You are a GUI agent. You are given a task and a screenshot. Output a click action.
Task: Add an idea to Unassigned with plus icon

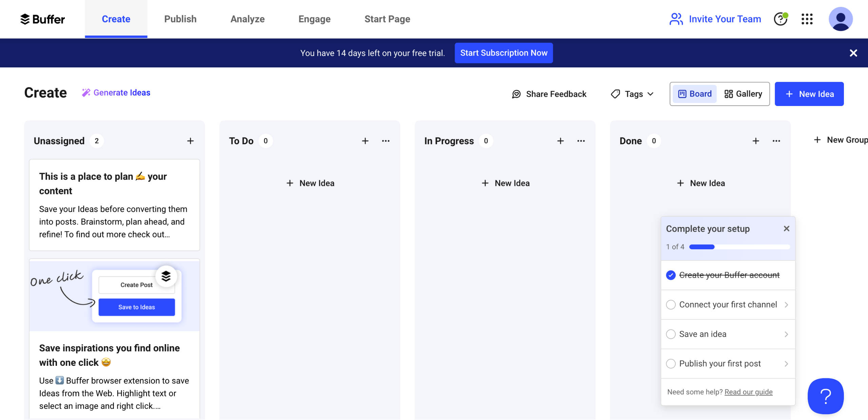[191, 141]
